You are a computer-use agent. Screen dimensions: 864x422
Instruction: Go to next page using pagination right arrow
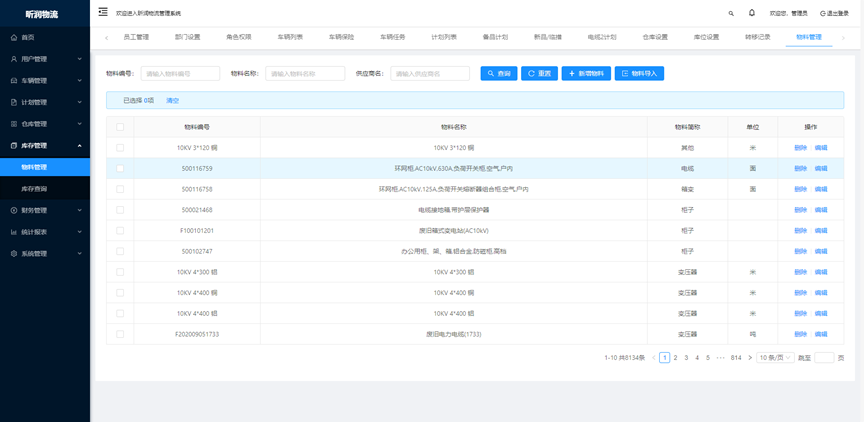[x=750, y=358]
